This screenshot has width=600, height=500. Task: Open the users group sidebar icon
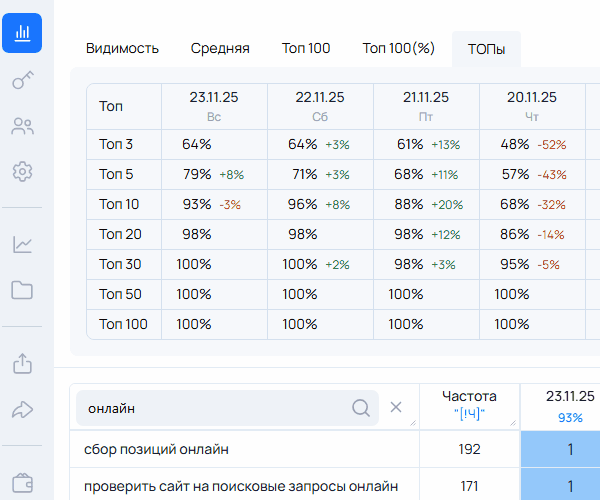[x=22, y=126]
